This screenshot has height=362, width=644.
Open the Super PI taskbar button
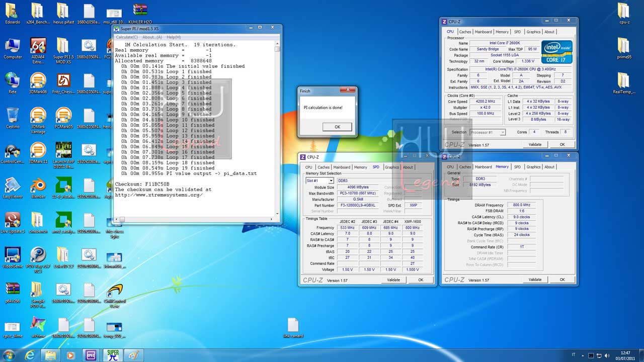pyautogui.click(x=113, y=355)
